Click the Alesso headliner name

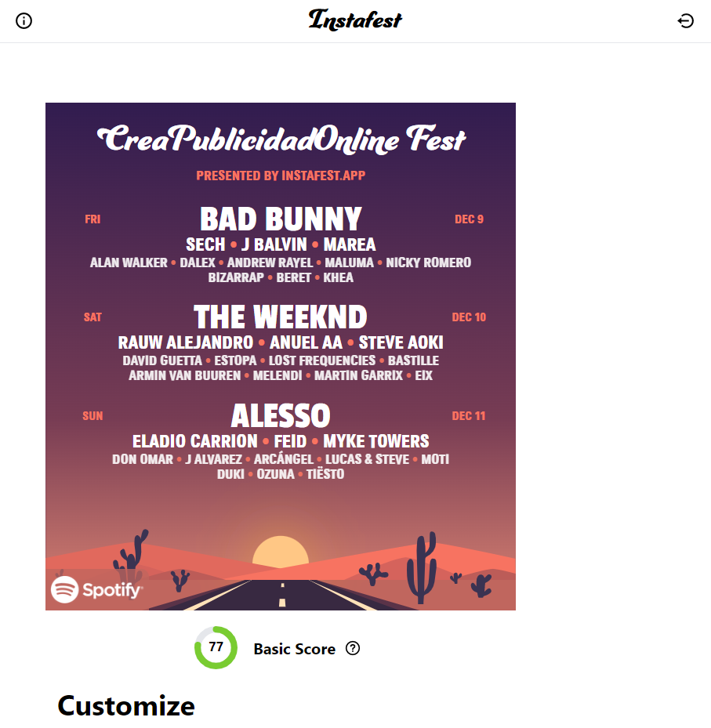pos(281,415)
